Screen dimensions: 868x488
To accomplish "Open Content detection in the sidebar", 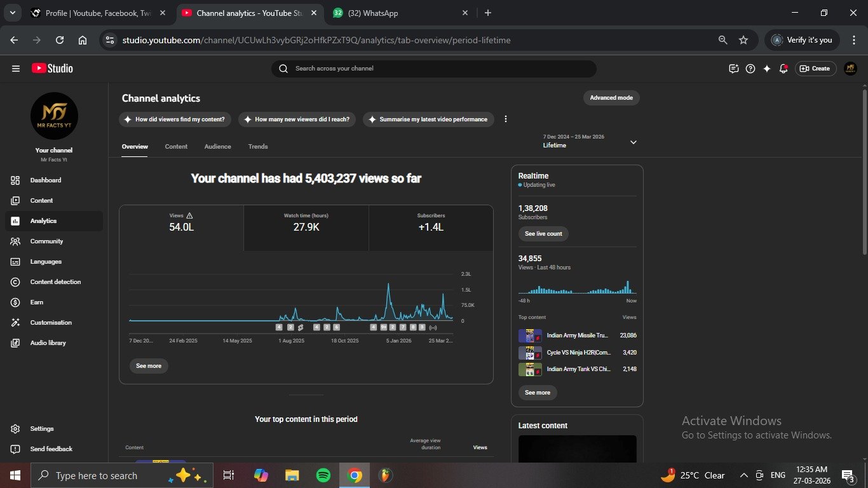I will 55,282.
